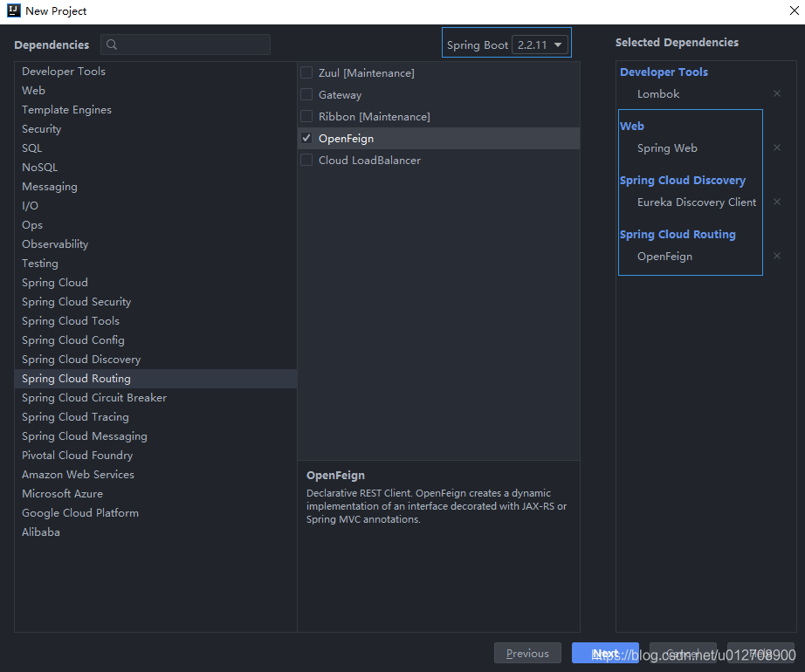Enable the Zuul [Maintenance] checkbox
This screenshot has height=672, width=805.
(x=306, y=72)
